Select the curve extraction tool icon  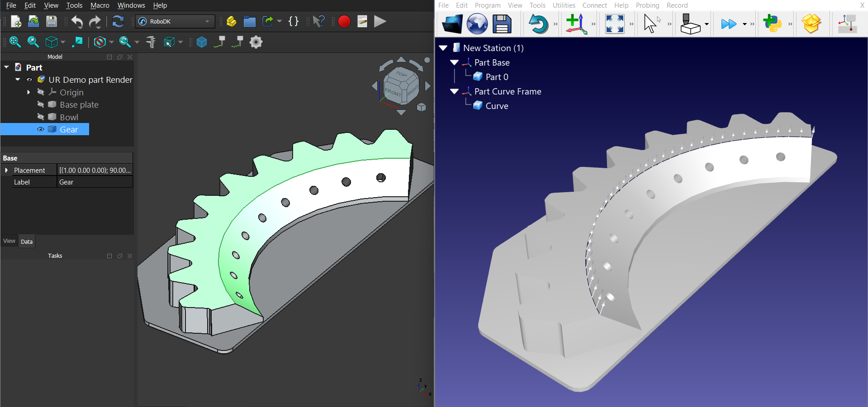tap(219, 42)
